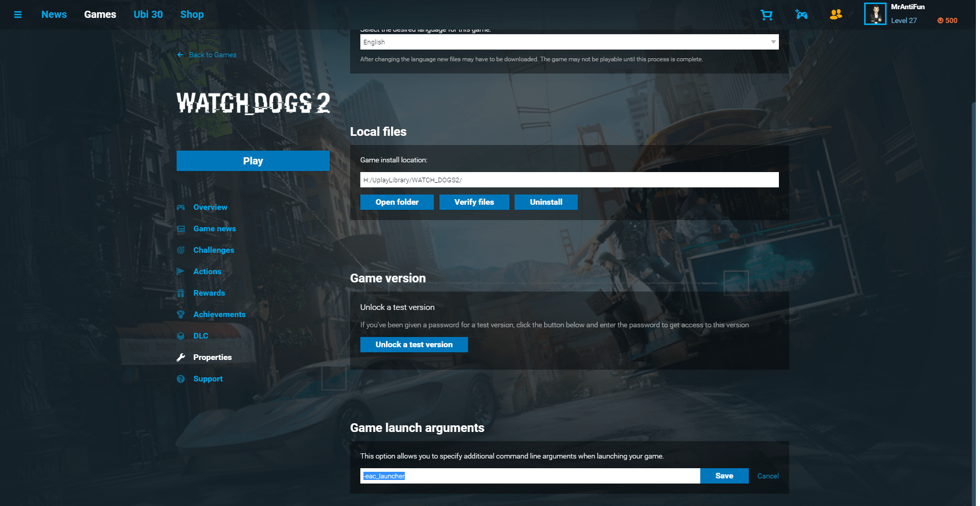The width and height of the screenshot is (980, 506).
Task: Open the hamburger menu
Action: pos(18,14)
